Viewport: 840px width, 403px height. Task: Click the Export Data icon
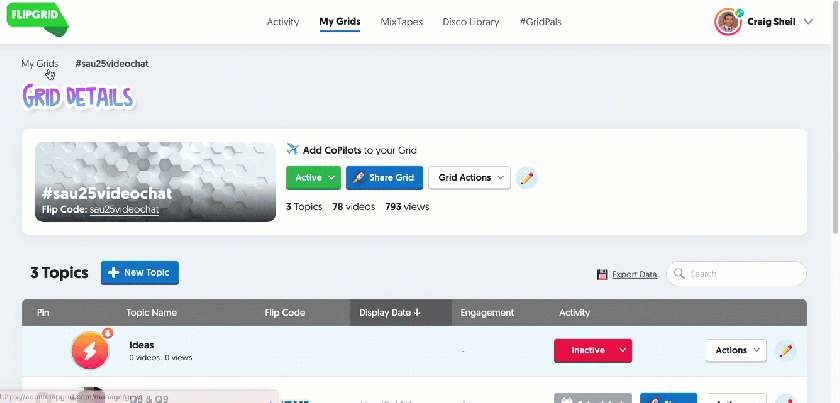tap(602, 274)
